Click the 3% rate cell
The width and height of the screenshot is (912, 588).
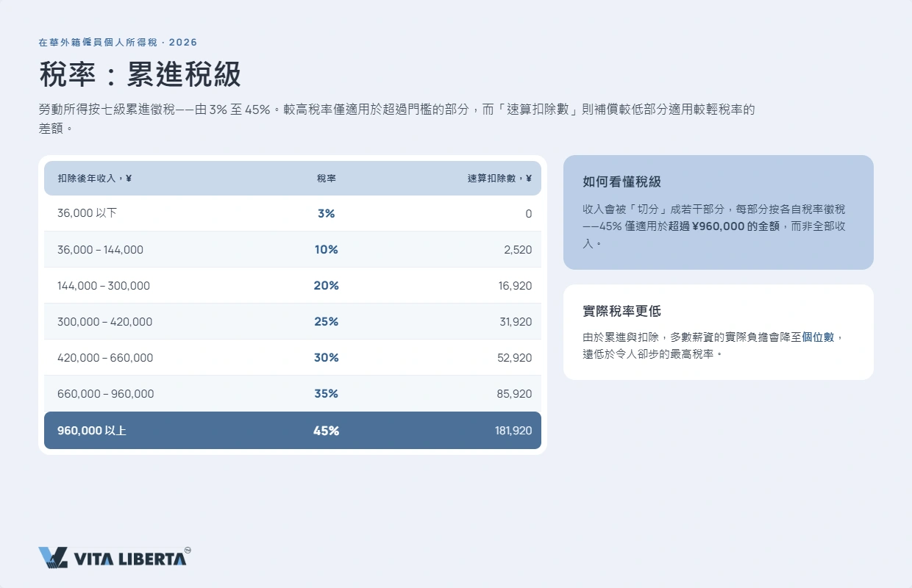coord(327,213)
